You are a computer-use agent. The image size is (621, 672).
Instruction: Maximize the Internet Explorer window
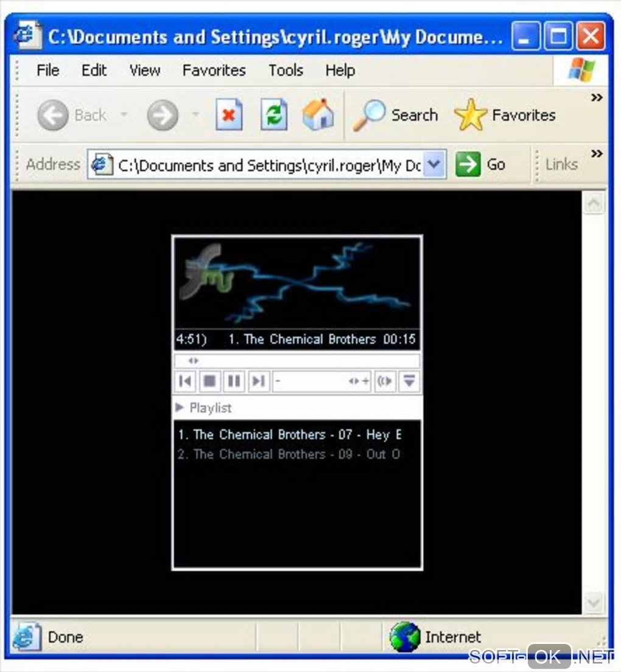558,36
